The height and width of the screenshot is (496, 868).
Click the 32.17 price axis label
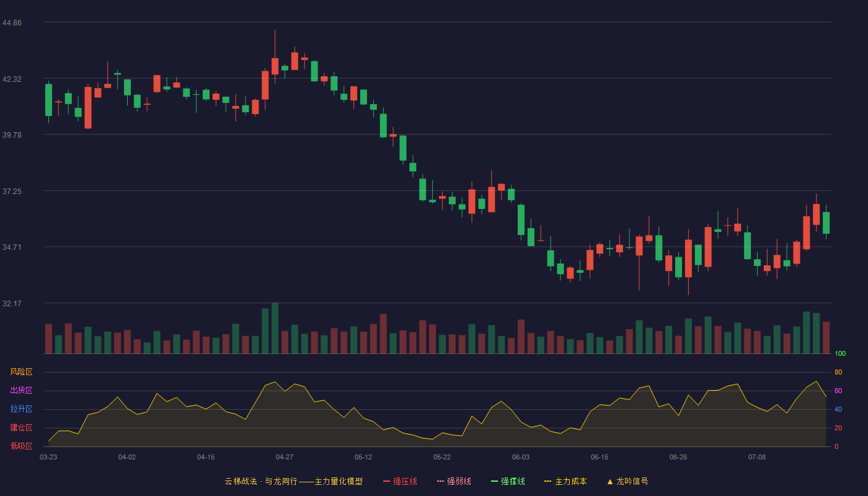tap(12, 304)
